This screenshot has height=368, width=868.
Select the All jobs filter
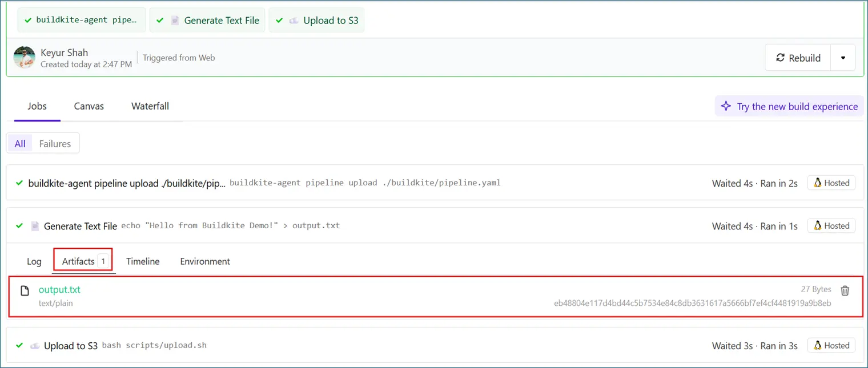[19, 143]
